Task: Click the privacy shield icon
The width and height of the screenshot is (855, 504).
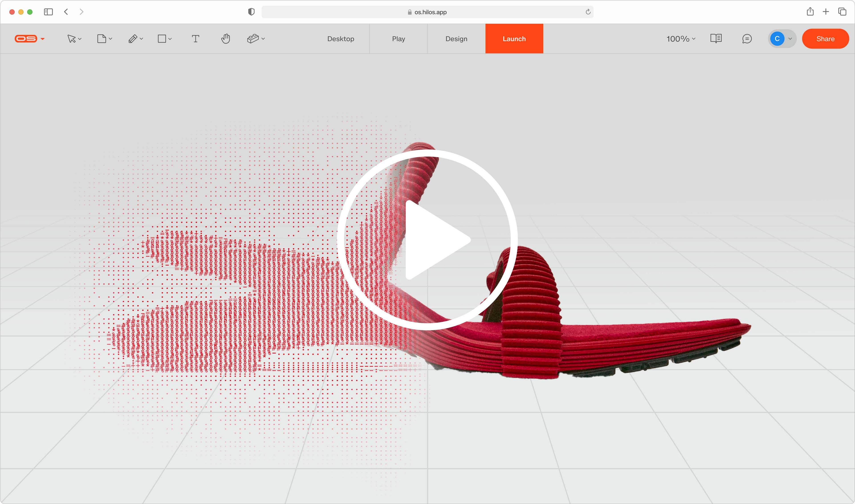Action: pyautogui.click(x=251, y=12)
